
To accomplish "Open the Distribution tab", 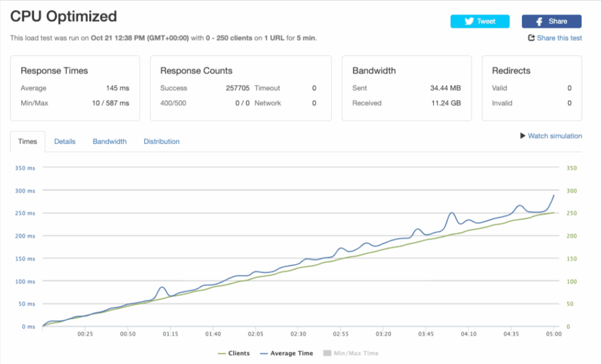I will point(161,141).
